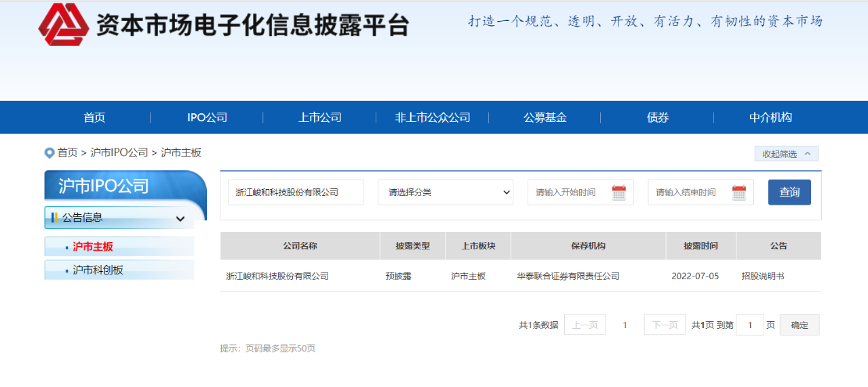Click the 披露类型 column header
This screenshot has height=387, width=868.
coord(413,246)
